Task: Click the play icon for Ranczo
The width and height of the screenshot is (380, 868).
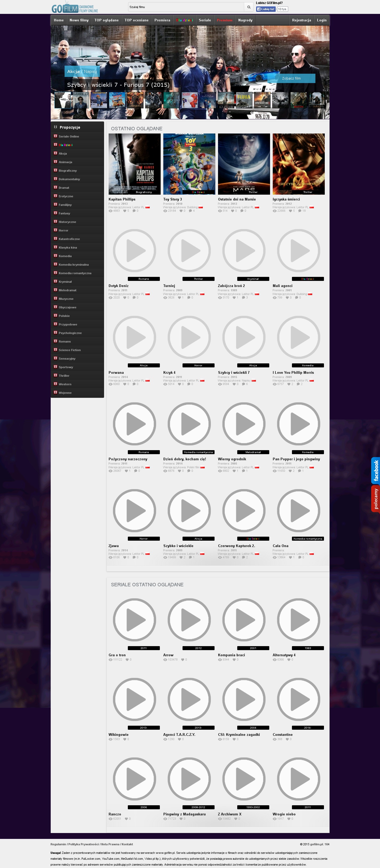Action: point(134,779)
